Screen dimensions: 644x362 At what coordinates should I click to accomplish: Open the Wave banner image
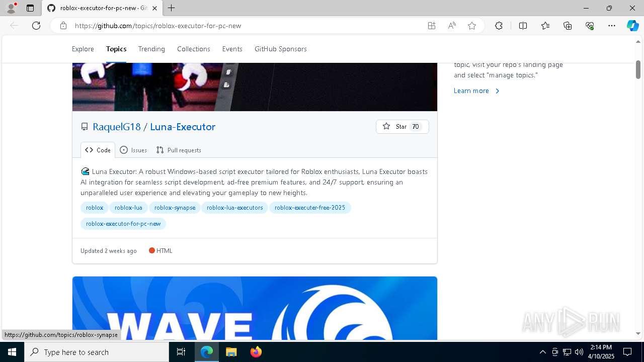[255, 308]
